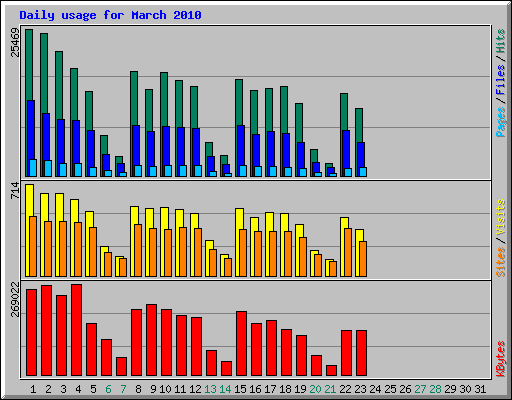
Task: Click the cyan 'Pages' legend label
Action: click(x=501, y=122)
